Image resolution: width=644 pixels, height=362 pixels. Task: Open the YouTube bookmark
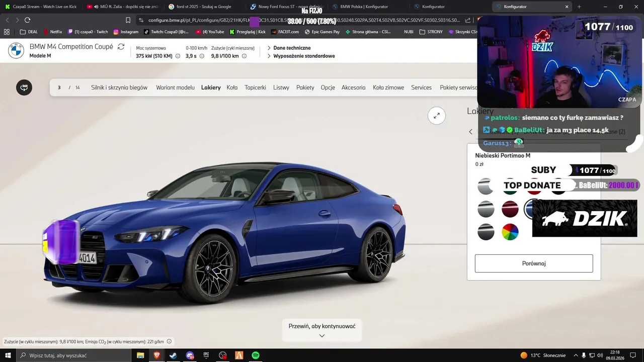(x=210, y=32)
